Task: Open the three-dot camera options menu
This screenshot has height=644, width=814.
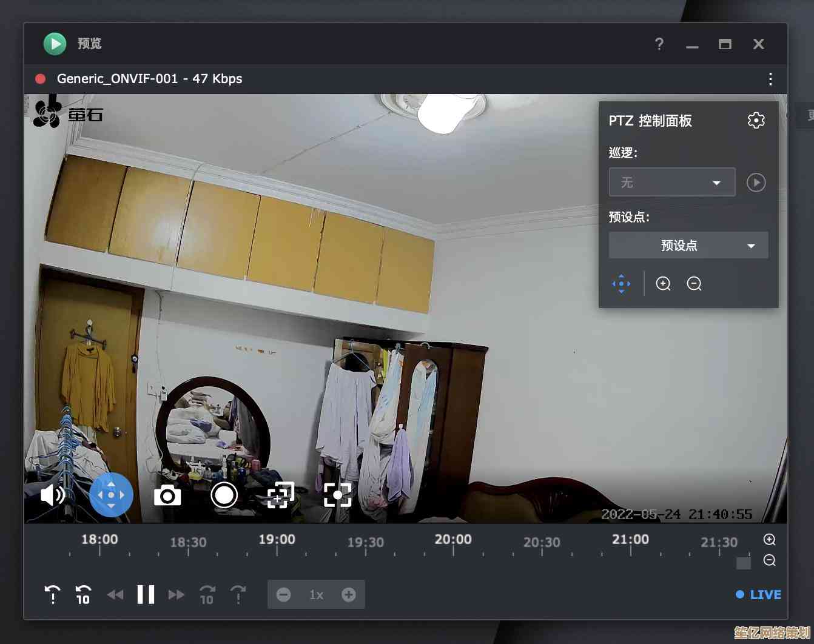Action: [770, 79]
